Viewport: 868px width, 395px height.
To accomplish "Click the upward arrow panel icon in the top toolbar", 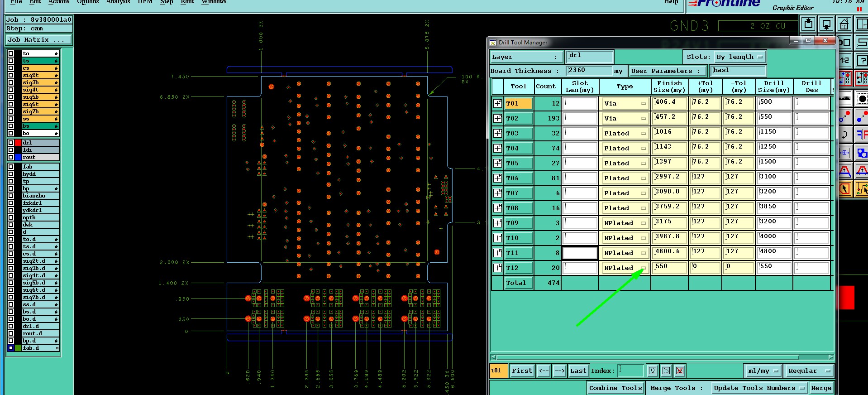I will [808, 24].
